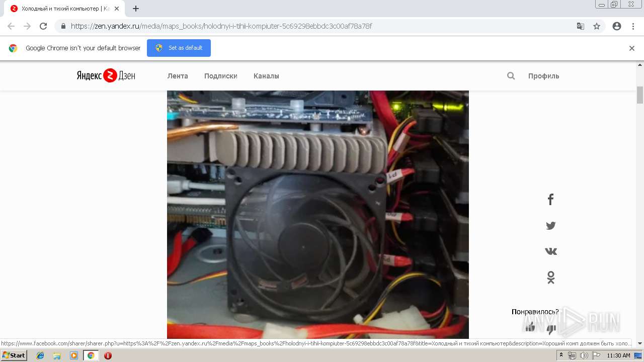Launch Internet Explorer from taskbar
644x362 pixels.
(x=40, y=355)
